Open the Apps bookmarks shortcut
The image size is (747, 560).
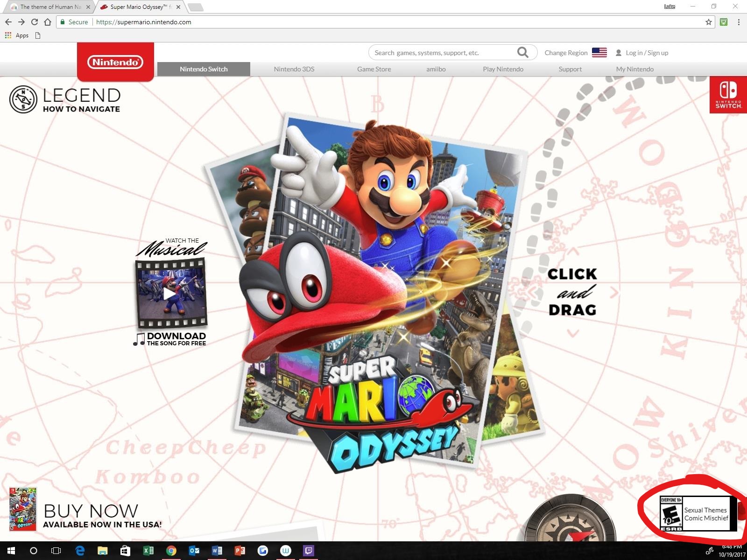point(17,35)
